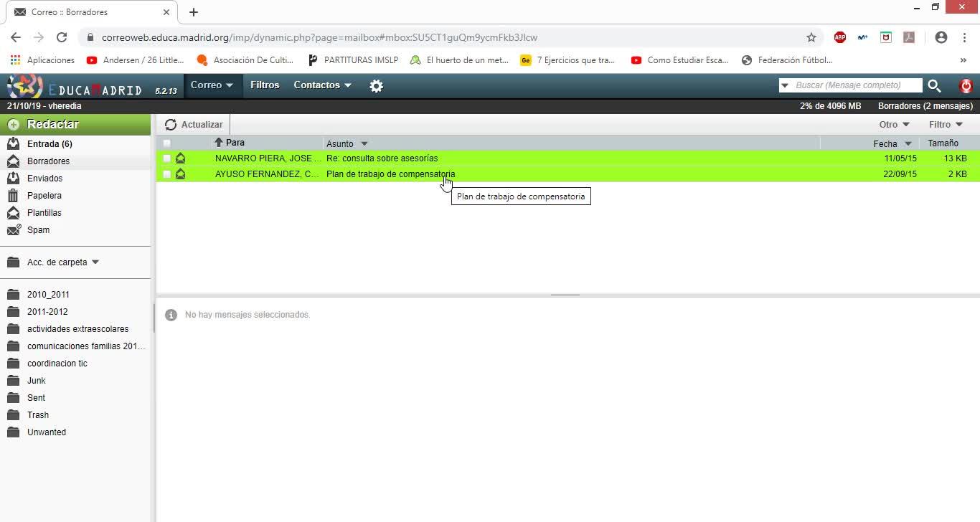Open the Entrada (6) folder
The image size is (980, 522).
tap(50, 144)
